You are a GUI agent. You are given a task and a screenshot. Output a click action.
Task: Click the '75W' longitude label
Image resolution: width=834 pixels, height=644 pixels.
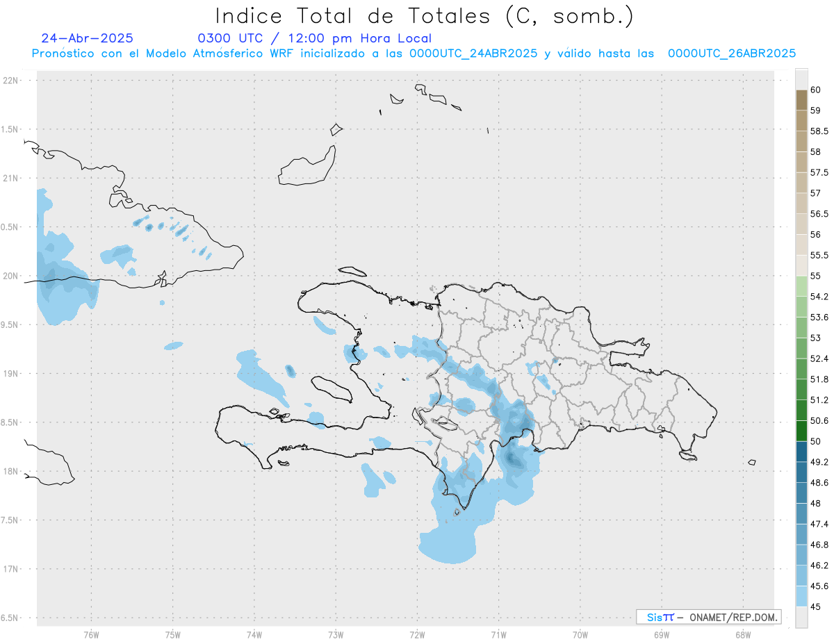click(172, 635)
